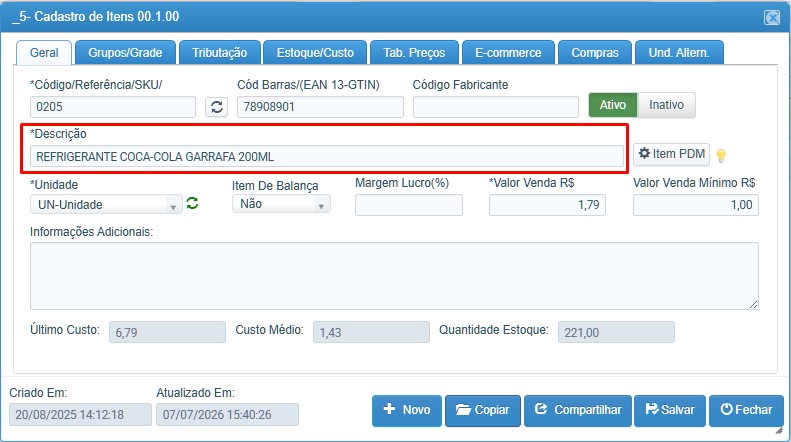The width and height of the screenshot is (791, 442).
Task: Set item status to Ativo
Action: (x=613, y=105)
